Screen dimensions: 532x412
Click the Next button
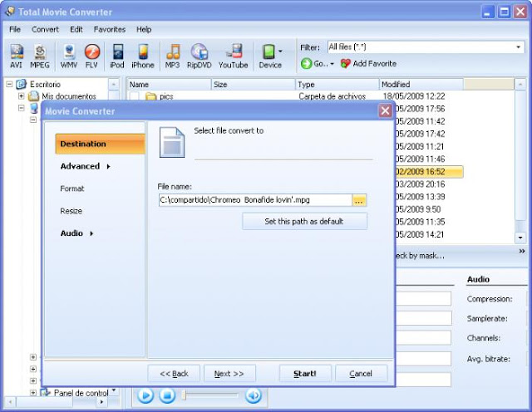pyautogui.click(x=229, y=374)
